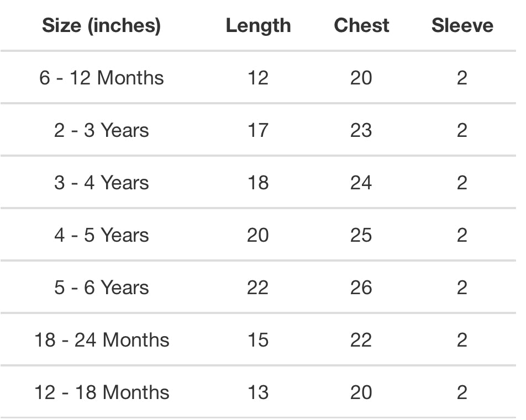The image size is (526, 420).
Task: Click length value 12 for 6 - 12 Months
Action: tap(258, 78)
